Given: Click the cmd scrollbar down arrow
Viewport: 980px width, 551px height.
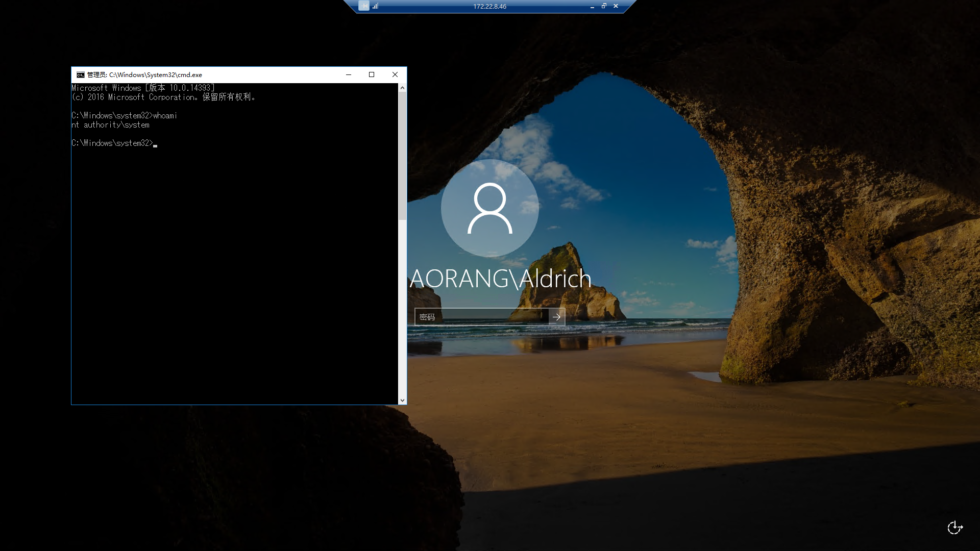Looking at the screenshot, I should point(402,400).
